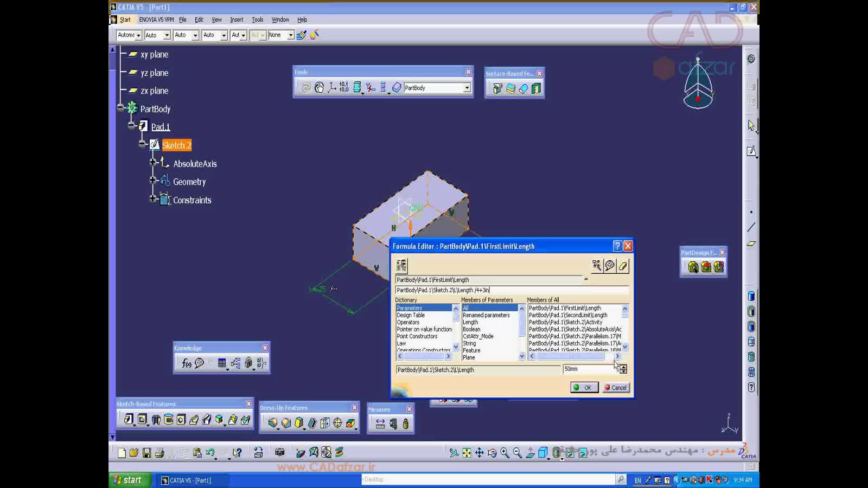This screenshot has width=868, height=488.
Task: Expand the Constraints node in tree
Action: [153, 199]
